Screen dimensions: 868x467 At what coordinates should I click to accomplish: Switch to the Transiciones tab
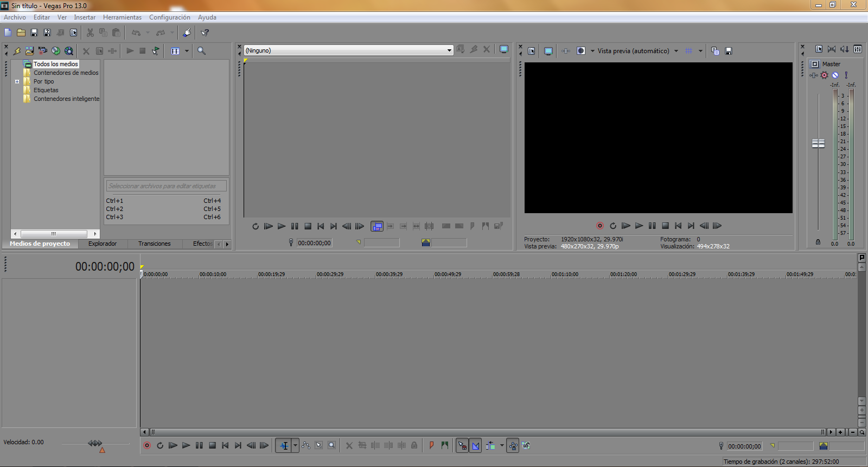(x=155, y=244)
